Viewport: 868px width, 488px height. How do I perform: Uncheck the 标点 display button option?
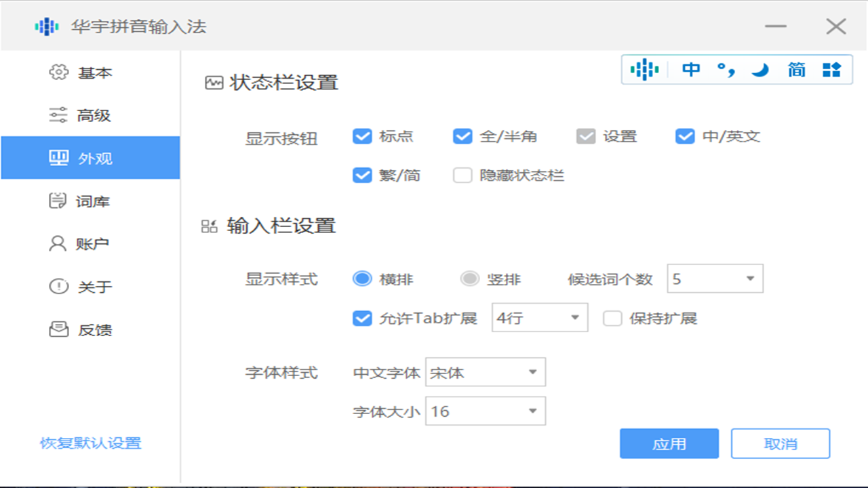[361, 136]
